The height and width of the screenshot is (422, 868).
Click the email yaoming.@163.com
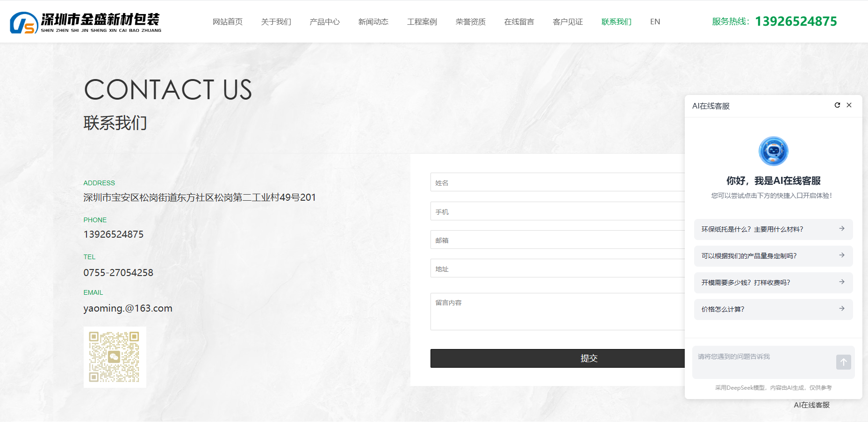pyautogui.click(x=128, y=308)
